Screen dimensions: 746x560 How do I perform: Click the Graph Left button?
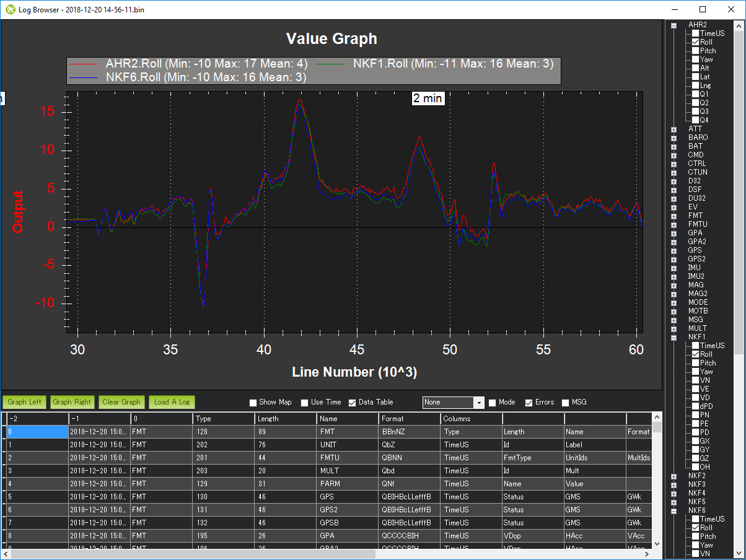pyautogui.click(x=25, y=402)
